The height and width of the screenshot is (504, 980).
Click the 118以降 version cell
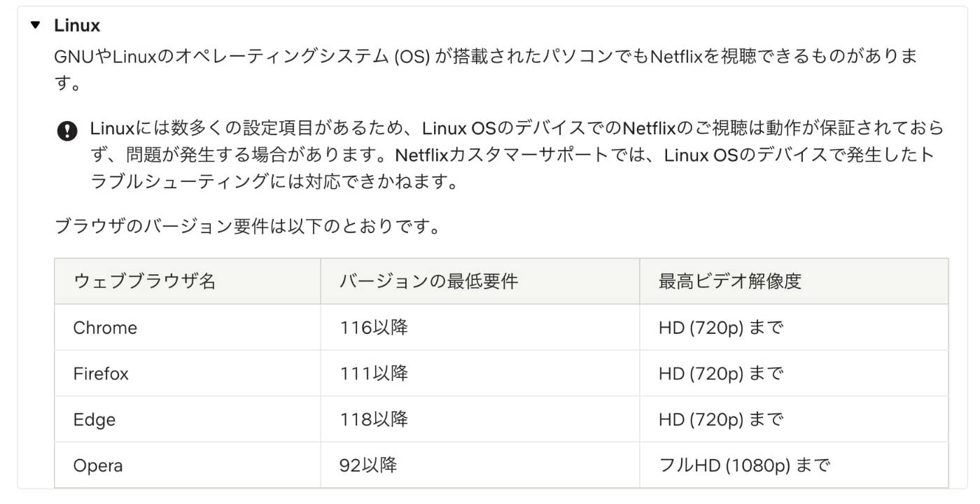pyautogui.click(x=374, y=420)
